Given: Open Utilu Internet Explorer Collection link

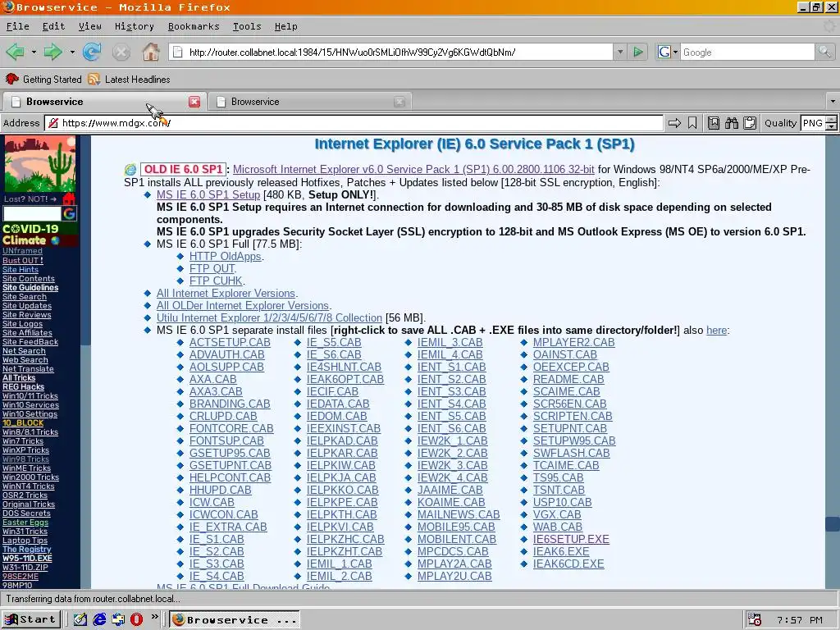Looking at the screenshot, I should pos(269,318).
